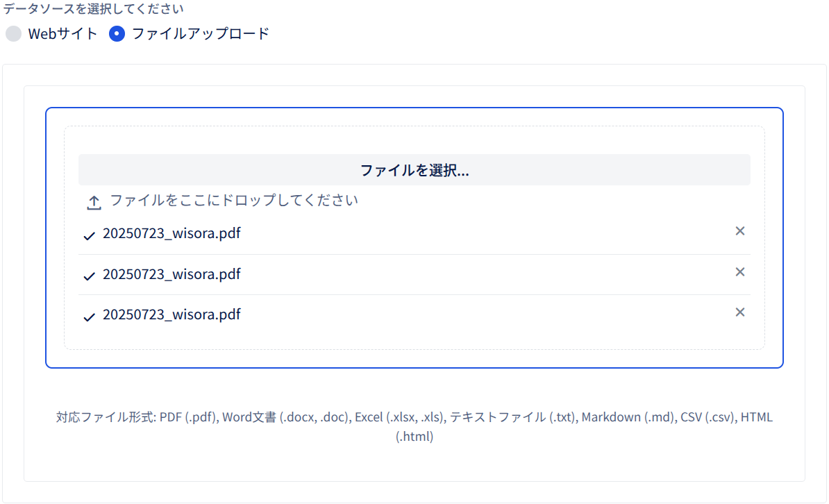Click the ファイルをここにドロップしてください text
Image resolution: width=829 pixels, height=504 pixels.
(x=234, y=201)
